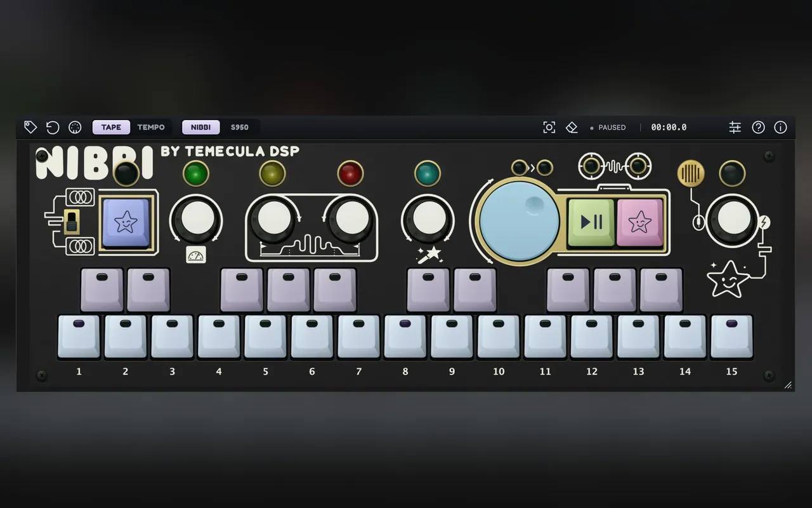The height and width of the screenshot is (508, 812).
Task: Click the knob above the magic wand
Action: pos(428,219)
